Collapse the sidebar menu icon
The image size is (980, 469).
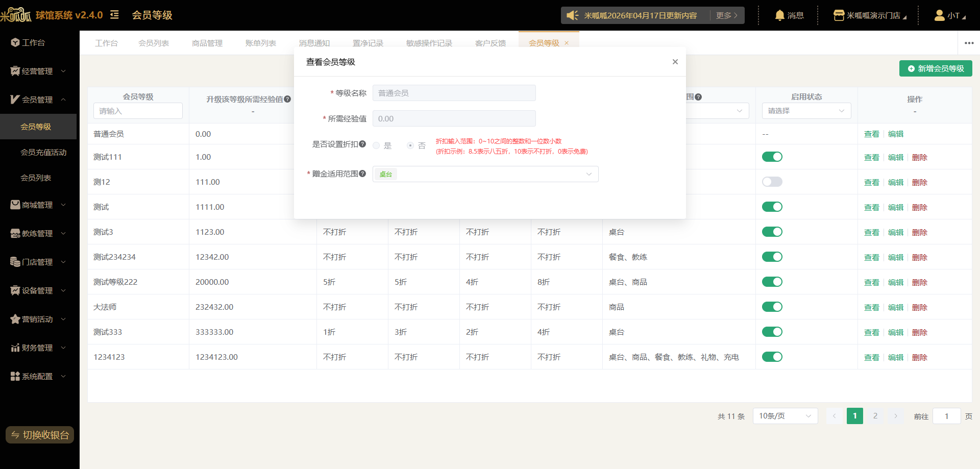[x=115, y=15]
